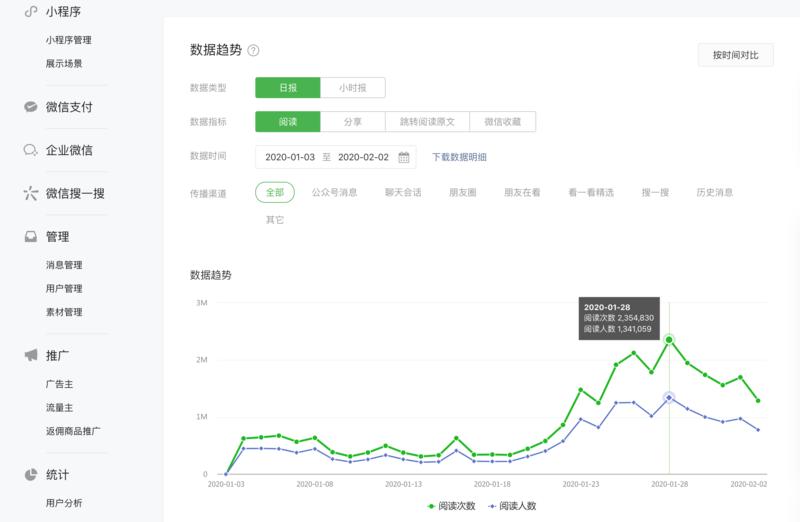This screenshot has width=800, height=522.
Task: Open 用户管理 in sidebar
Action: click(x=64, y=288)
